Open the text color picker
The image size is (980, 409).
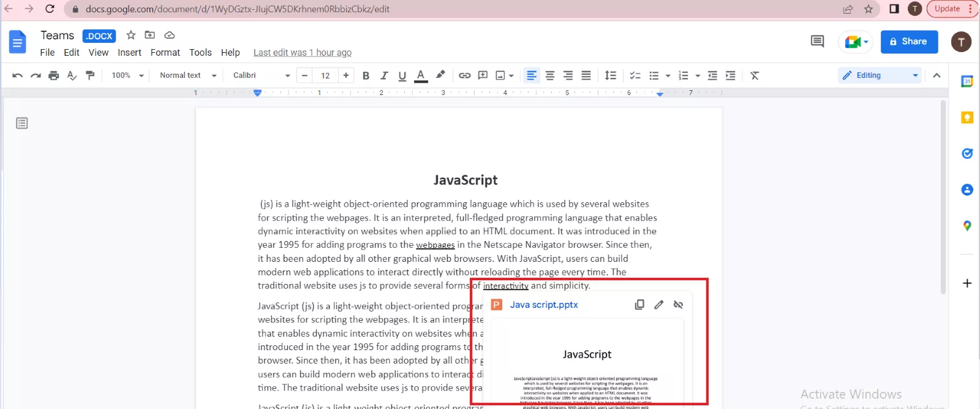tap(421, 75)
